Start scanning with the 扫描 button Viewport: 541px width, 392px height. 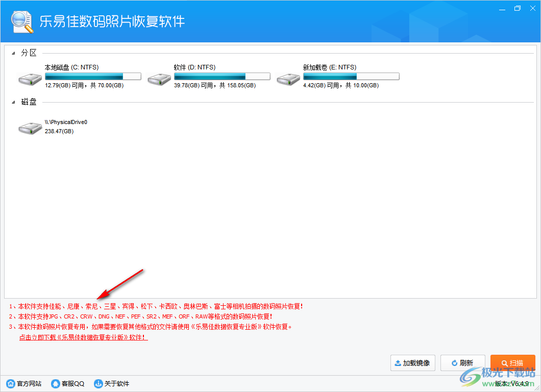click(513, 363)
